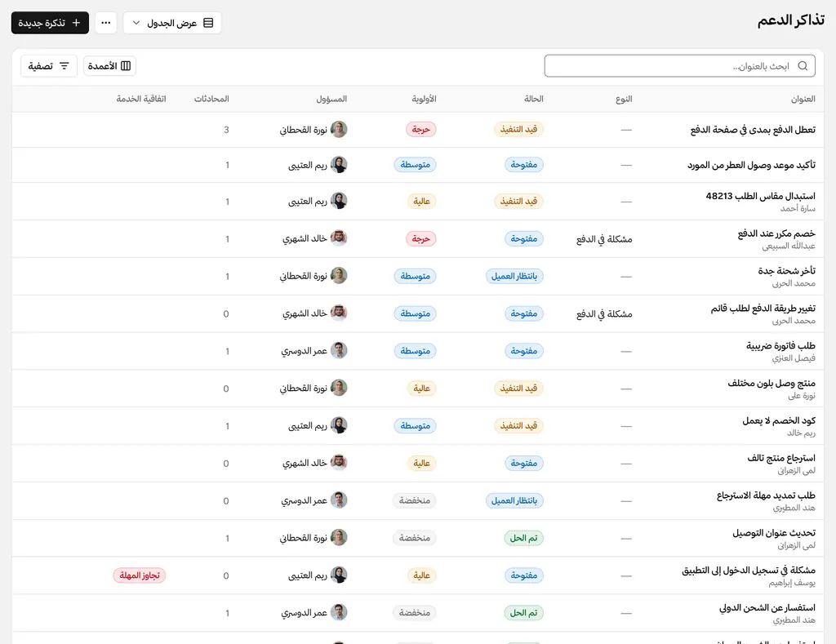Open ticket منتج وصل بلون مختلف

(772, 384)
